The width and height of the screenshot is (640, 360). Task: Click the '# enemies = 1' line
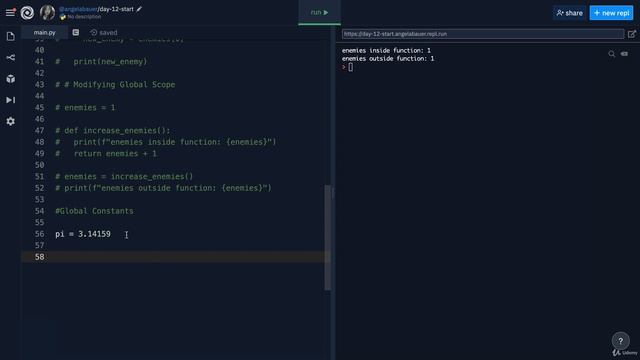(x=85, y=107)
